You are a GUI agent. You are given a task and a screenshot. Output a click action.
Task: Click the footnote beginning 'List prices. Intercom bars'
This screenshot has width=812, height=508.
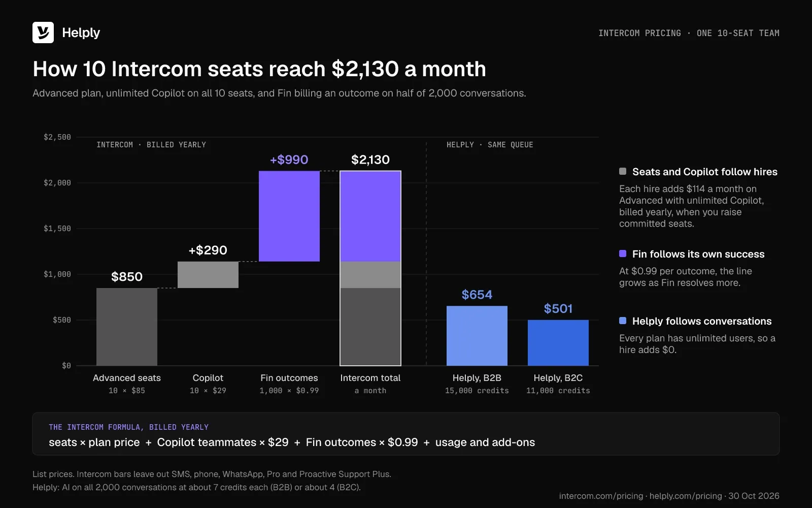[x=212, y=474]
